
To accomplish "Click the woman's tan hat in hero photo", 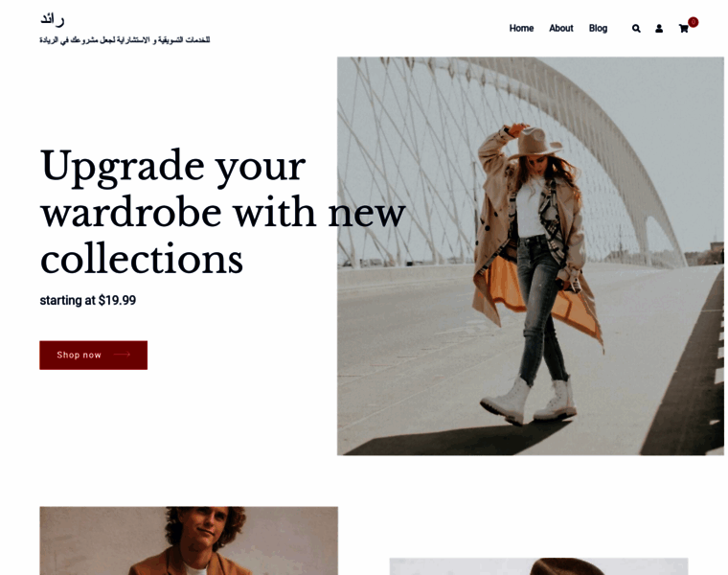I will point(537,142).
